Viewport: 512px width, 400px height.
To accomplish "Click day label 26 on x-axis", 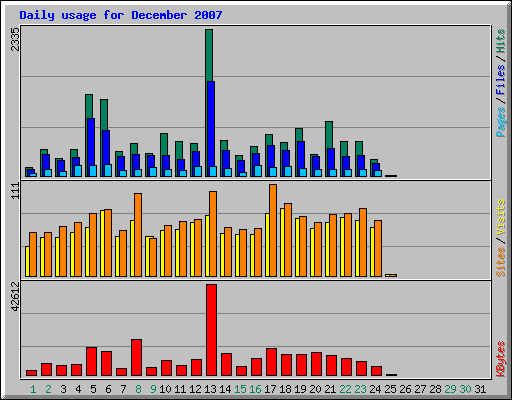I will [405, 389].
